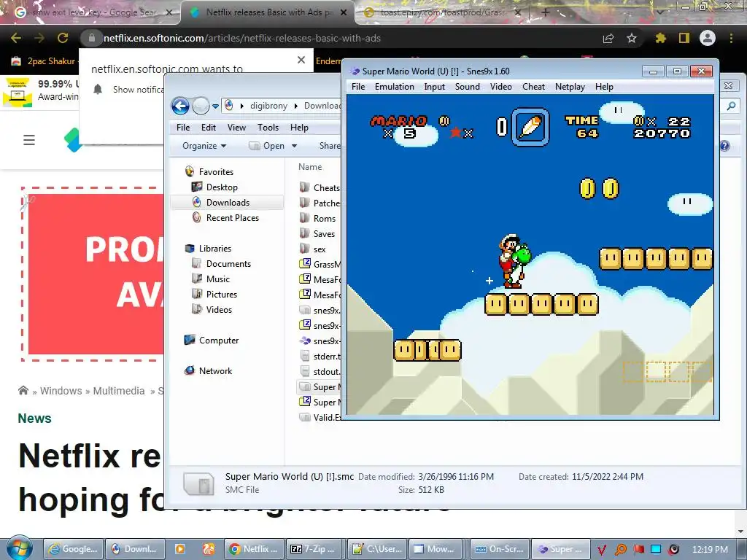Viewport: 747px width, 560px height.
Task: Click the Multimedia breadcrumb link
Action: click(119, 391)
